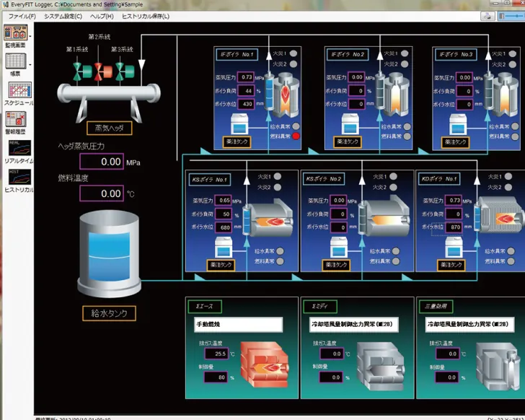The image size is (525, 420).
Task: Open the リアルタイム trend graph icon
Action: click(19, 149)
